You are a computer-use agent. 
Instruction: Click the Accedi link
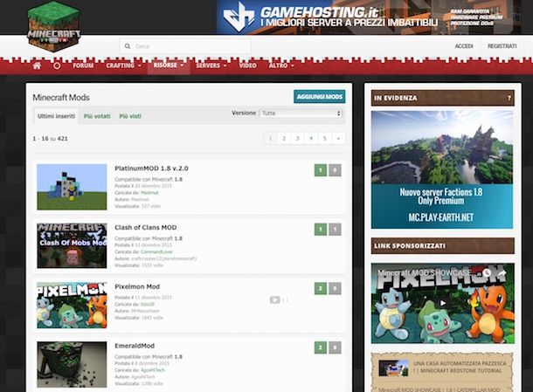(x=464, y=46)
